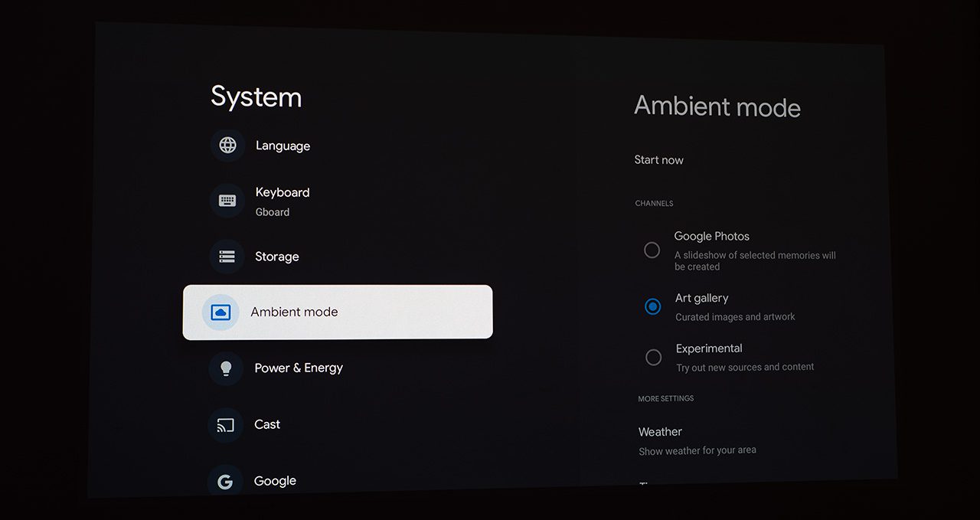Screen dimensions: 980x520
Task: Enable the Experimental channel radio button
Action: 653,358
